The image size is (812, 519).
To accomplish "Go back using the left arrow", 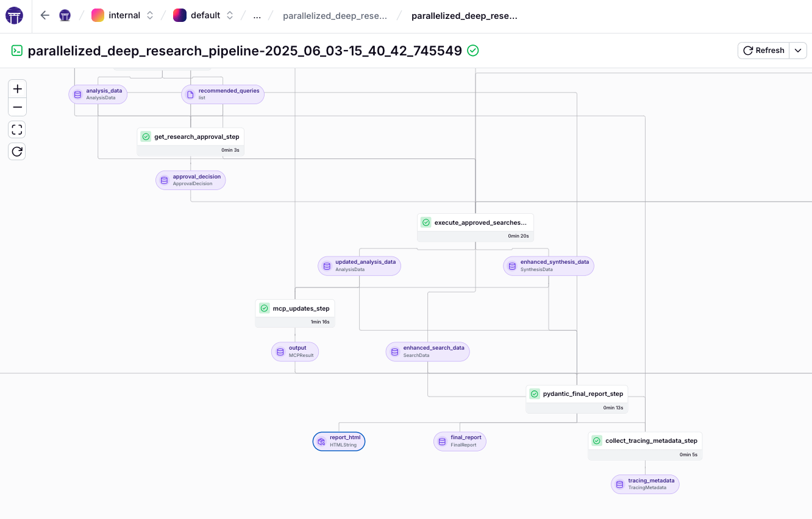I will (45, 15).
